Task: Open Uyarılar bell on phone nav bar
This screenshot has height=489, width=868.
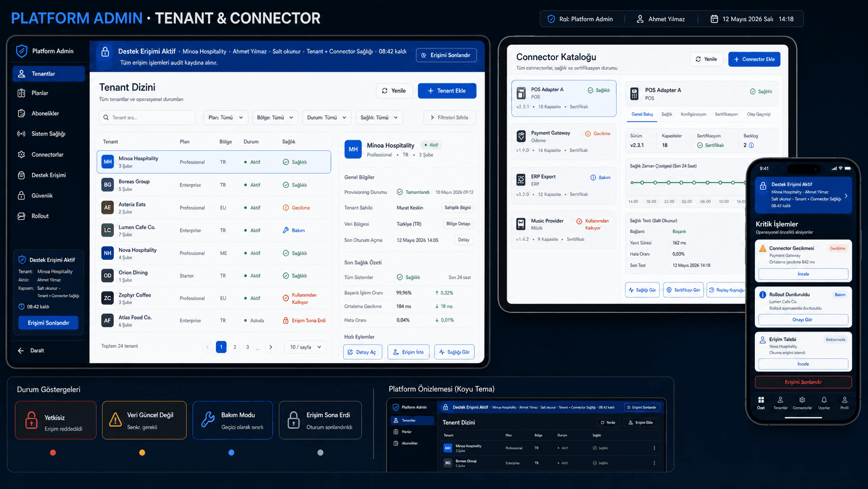Action: (824, 403)
